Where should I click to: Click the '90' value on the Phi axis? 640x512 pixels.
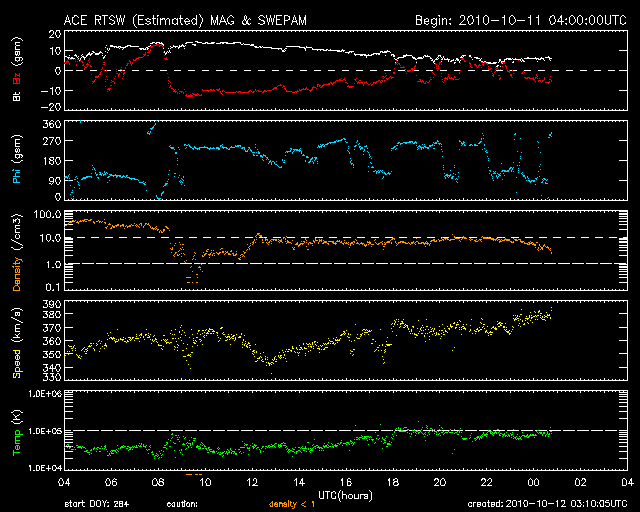55,180
